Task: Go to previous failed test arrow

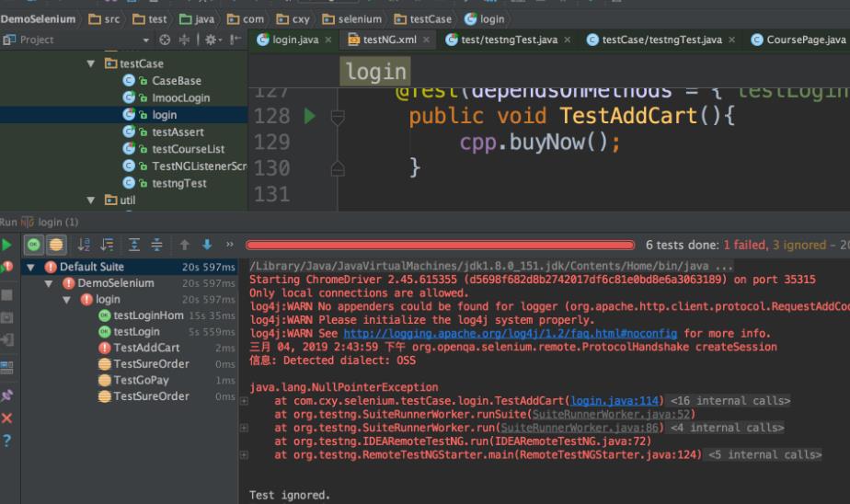Action: 184,245
